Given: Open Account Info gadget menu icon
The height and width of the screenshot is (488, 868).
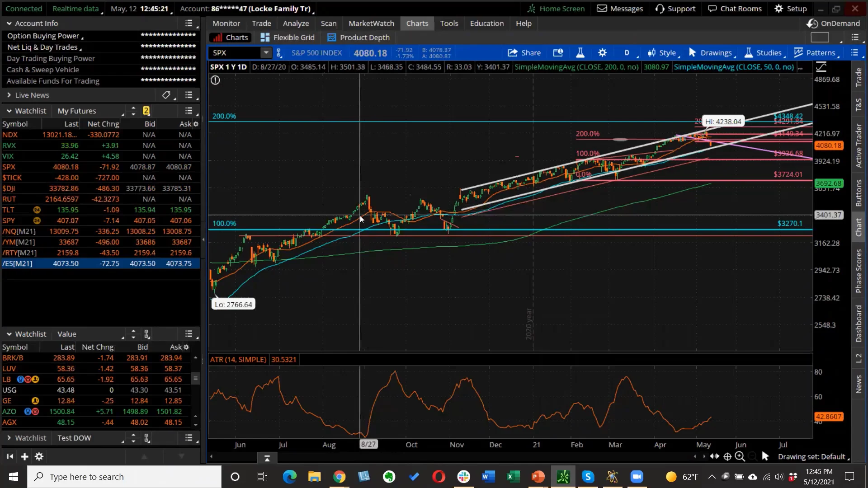Looking at the screenshot, I should point(189,23).
